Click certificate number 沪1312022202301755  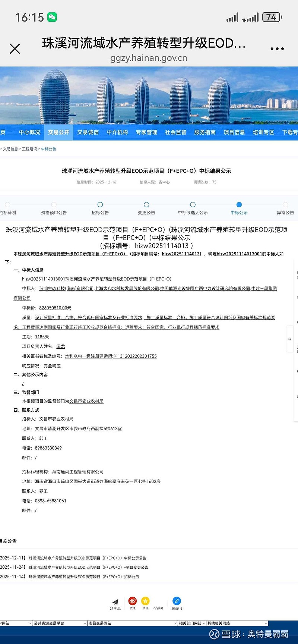tap(135, 356)
